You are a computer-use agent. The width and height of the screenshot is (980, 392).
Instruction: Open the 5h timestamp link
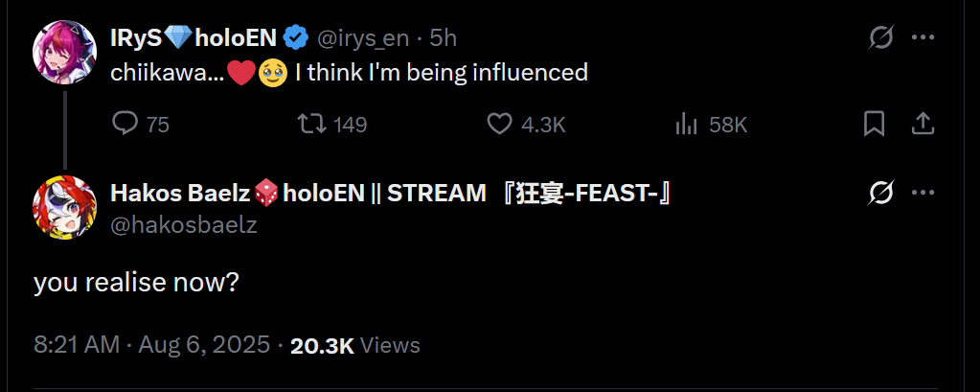click(443, 38)
